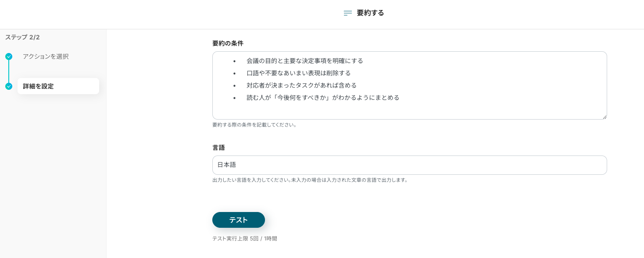This screenshot has height=258, width=644.
Task: Place cursor in 読む人が bullet line
Action: point(322,98)
